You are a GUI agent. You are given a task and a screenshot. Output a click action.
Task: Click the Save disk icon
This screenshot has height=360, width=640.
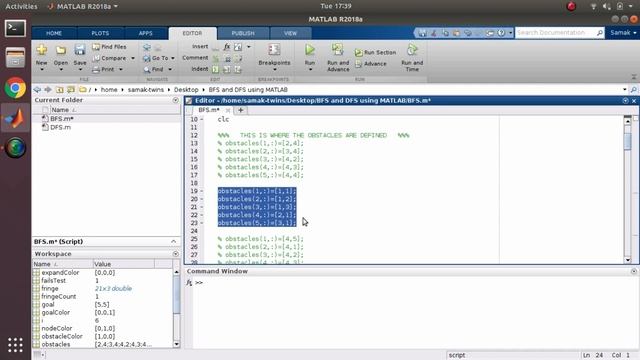click(80, 50)
